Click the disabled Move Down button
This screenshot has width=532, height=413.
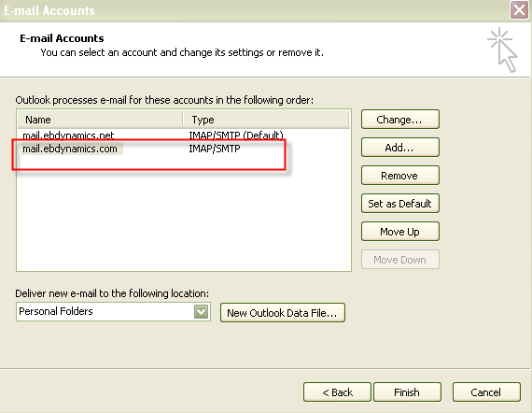400,260
